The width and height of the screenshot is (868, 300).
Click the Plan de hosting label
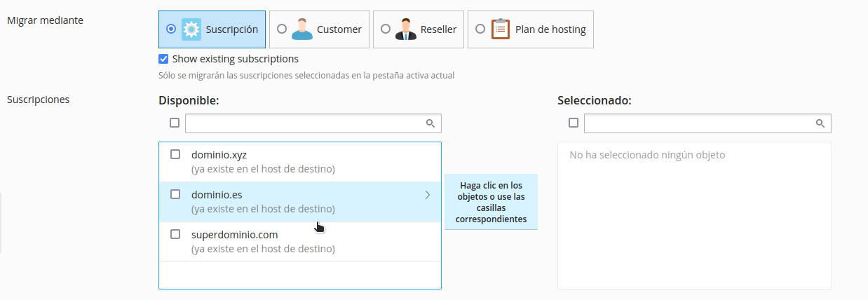(x=550, y=29)
